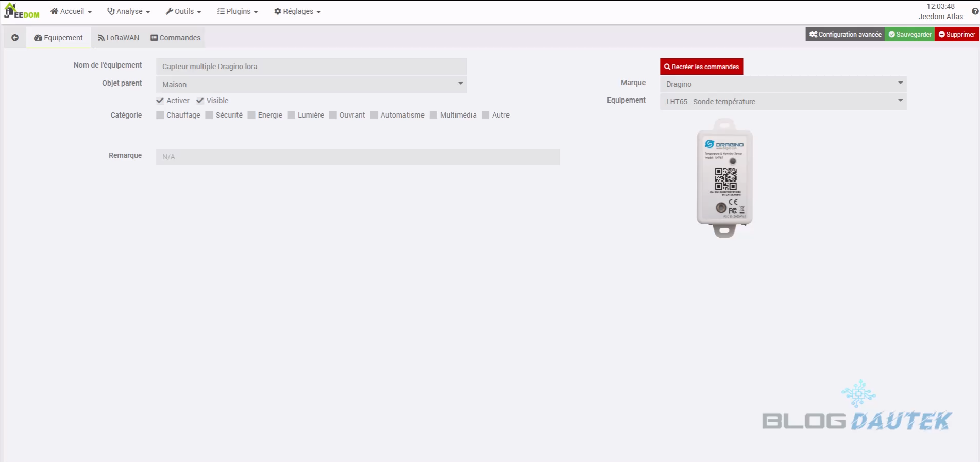Screen dimensions: 980x462
Task: Open the Accueil home menu
Action: click(71, 11)
